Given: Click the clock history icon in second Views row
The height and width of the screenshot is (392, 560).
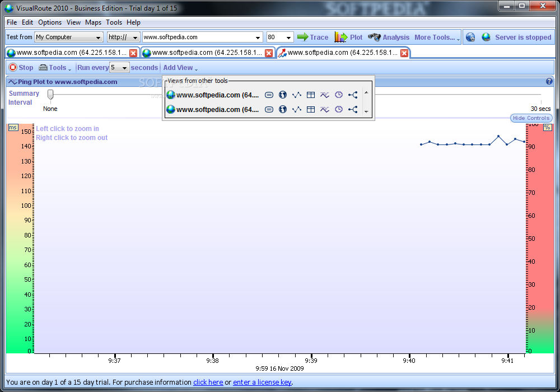Looking at the screenshot, I should (x=339, y=110).
